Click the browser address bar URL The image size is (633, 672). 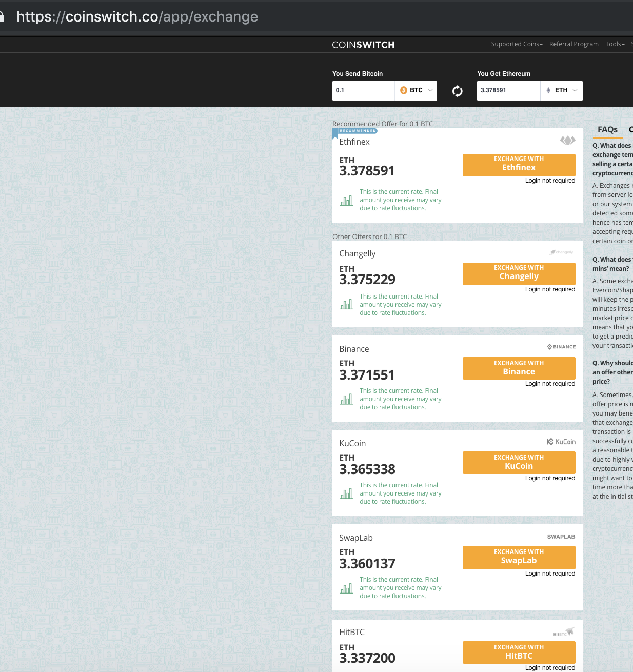pos(137,17)
